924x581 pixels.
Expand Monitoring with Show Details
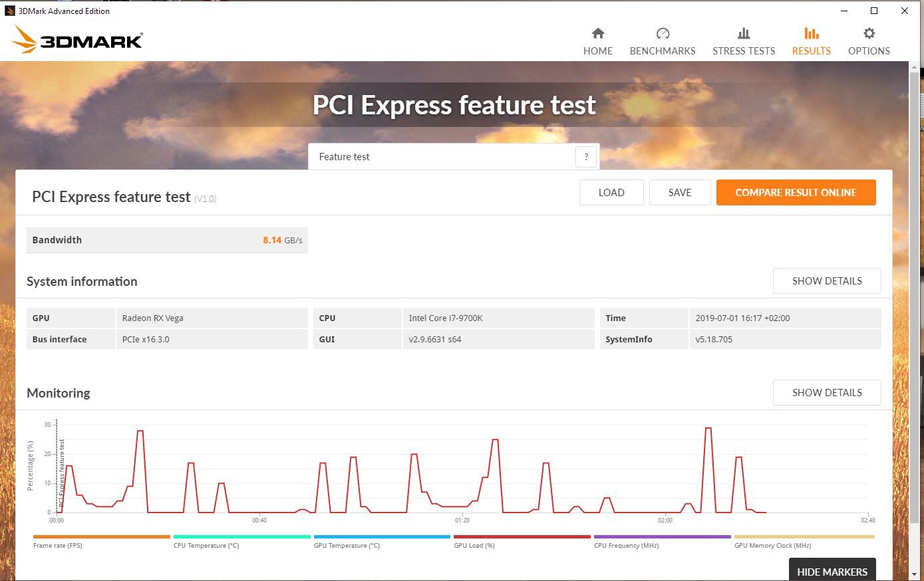(x=826, y=393)
